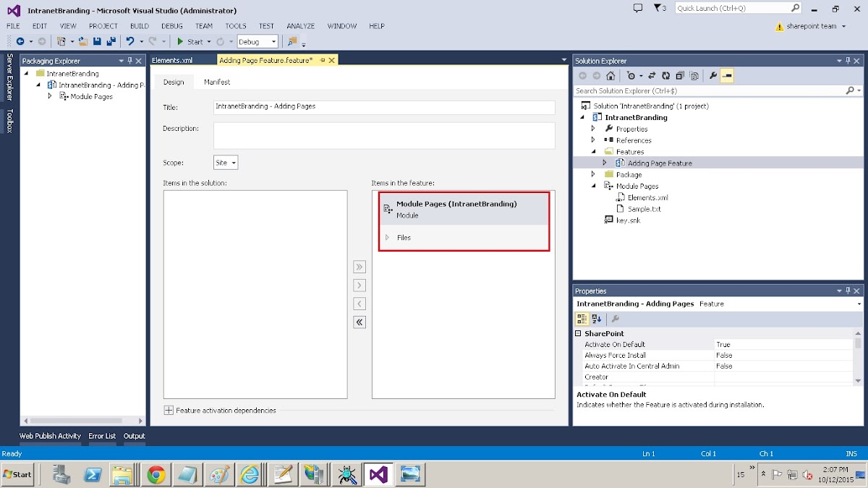
Task: Click the Categorized view icon in Properties panel
Action: pyautogui.click(x=582, y=319)
